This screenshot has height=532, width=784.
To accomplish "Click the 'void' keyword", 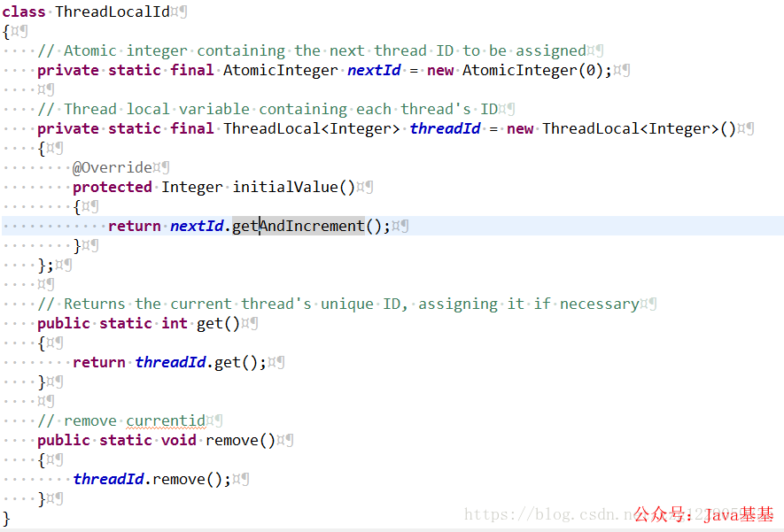I will pyautogui.click(x=179, y=440).
